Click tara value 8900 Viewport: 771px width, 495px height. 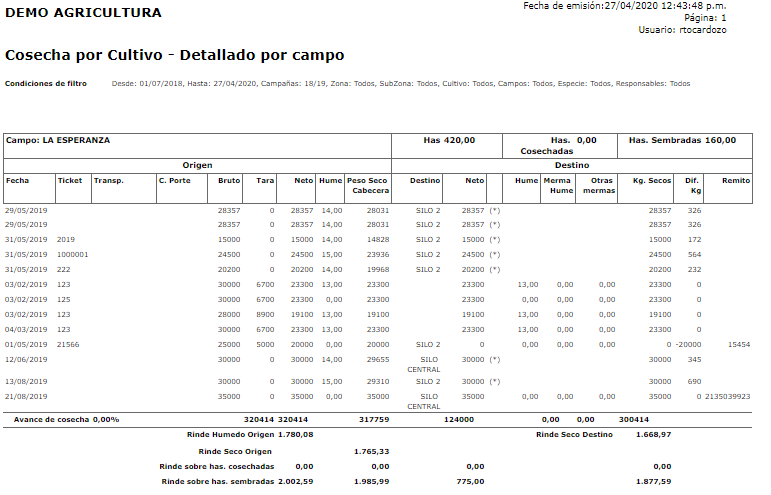pos(265,315)
